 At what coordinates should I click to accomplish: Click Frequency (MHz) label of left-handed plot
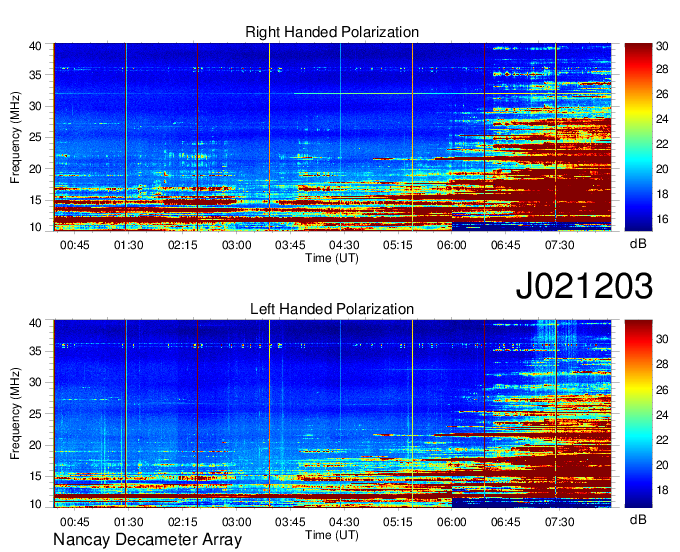tap(15, 414)
